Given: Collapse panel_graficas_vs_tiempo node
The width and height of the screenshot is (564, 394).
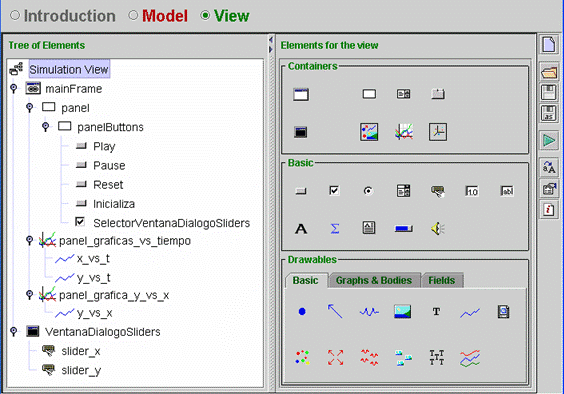Looking at the screenshot, I should [29, 240].
